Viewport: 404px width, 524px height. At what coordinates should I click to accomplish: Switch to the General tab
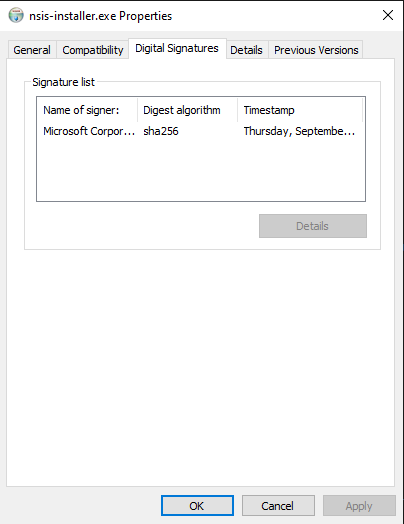[x=32, y=50]
